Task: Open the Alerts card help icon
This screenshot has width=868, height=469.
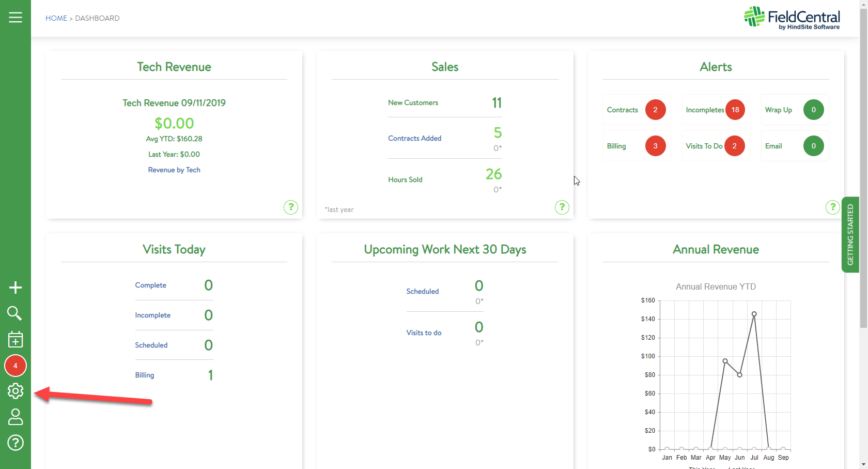Action: (x=832, y=207)
